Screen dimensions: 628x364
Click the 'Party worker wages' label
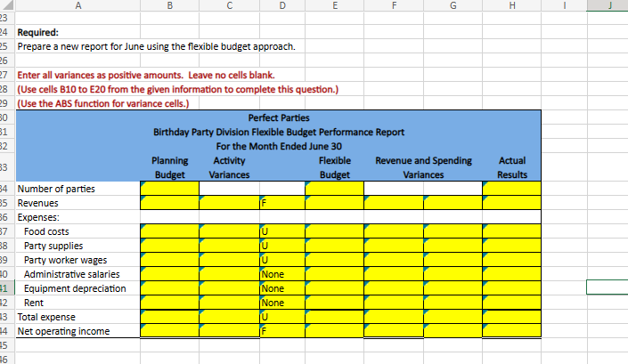[65, 260]
